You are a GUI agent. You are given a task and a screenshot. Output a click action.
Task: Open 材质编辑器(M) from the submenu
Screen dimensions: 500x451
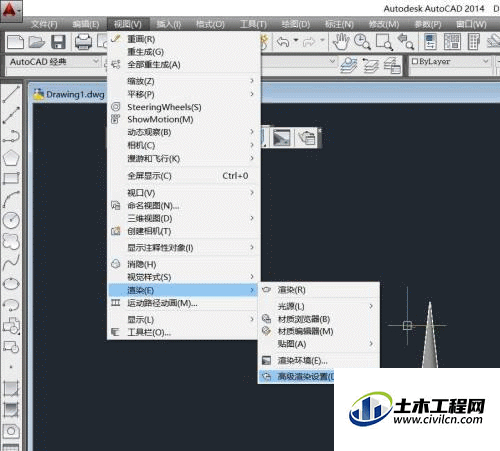coord(319,331)
